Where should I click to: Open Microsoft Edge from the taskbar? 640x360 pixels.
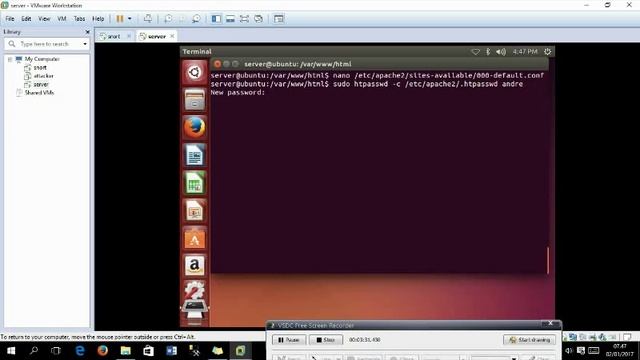pos(80,351)
